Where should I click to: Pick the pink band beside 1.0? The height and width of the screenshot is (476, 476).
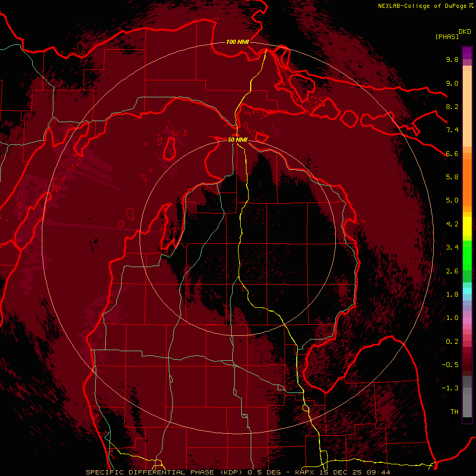467,321
